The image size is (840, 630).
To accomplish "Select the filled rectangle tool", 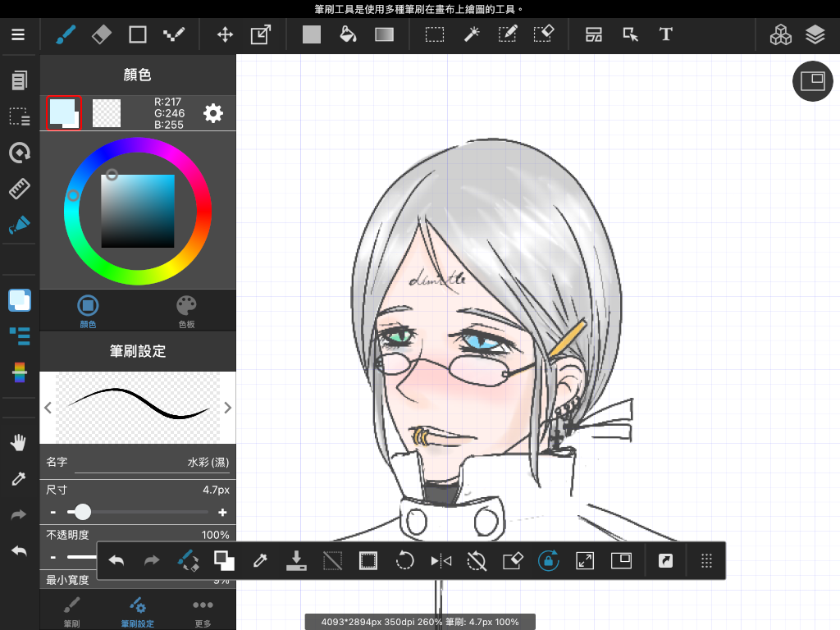I will click(x=311, y=34).
